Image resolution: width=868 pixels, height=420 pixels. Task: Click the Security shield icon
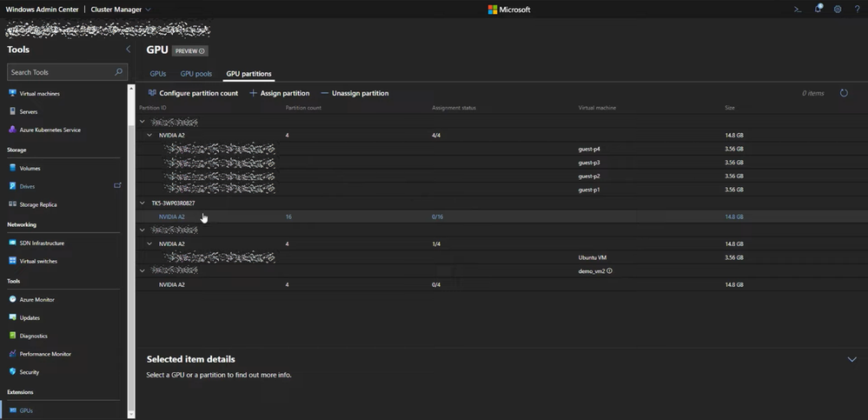point(13,372)
